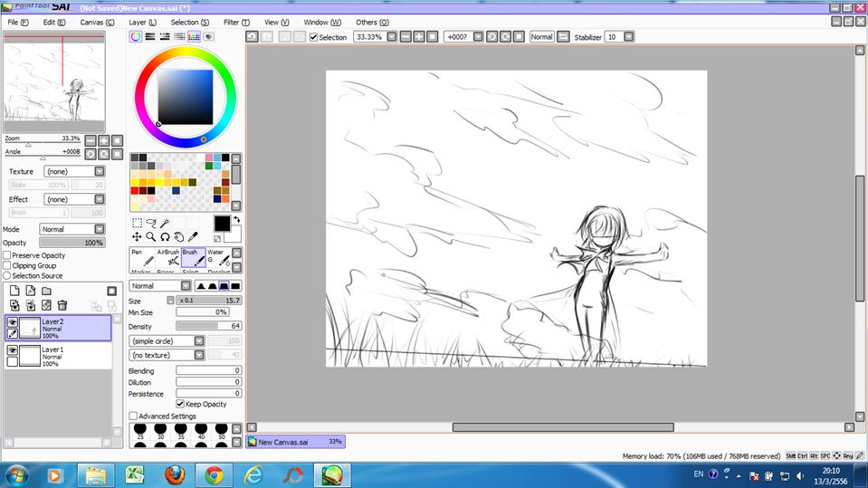The width and height of the screenshot is (868, 488).
Task: Select the Zoom magnifier tool
Action: 150,237
